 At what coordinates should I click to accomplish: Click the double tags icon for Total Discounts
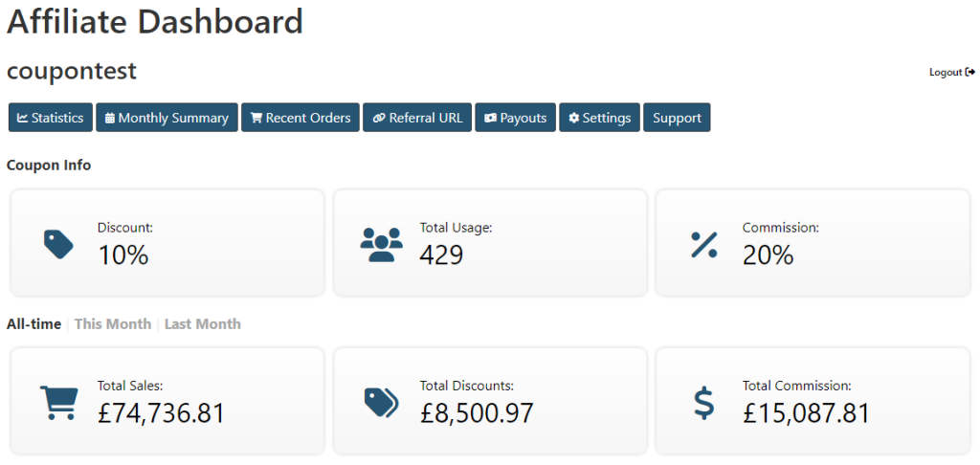coord(381,403)
